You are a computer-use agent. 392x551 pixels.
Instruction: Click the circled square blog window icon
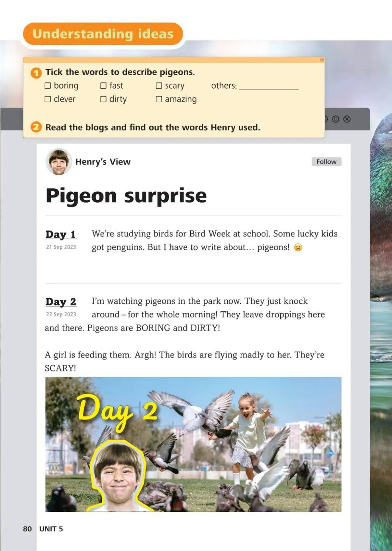click(x=336, y=119)
